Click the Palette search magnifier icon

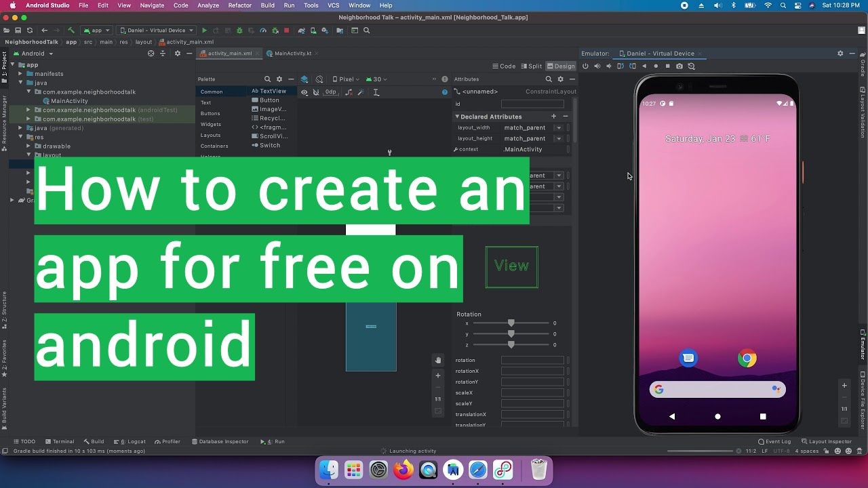point(267,79)
